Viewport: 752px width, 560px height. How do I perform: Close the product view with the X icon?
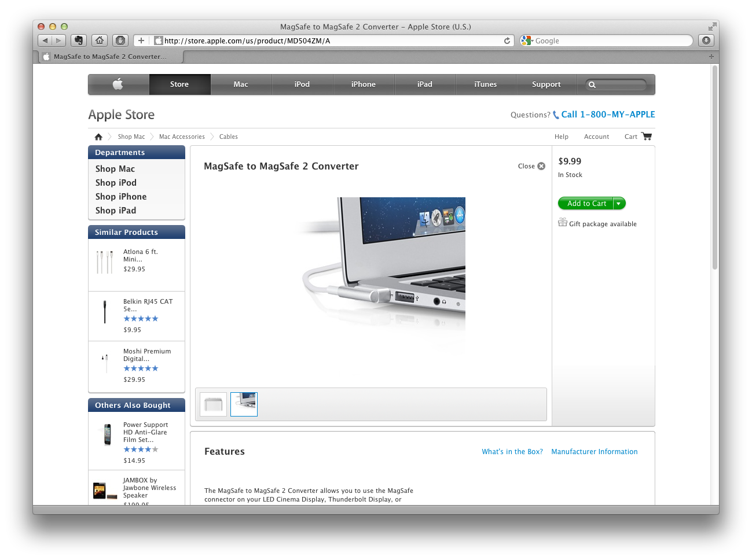pyautogui.click(x=541, y=166)
